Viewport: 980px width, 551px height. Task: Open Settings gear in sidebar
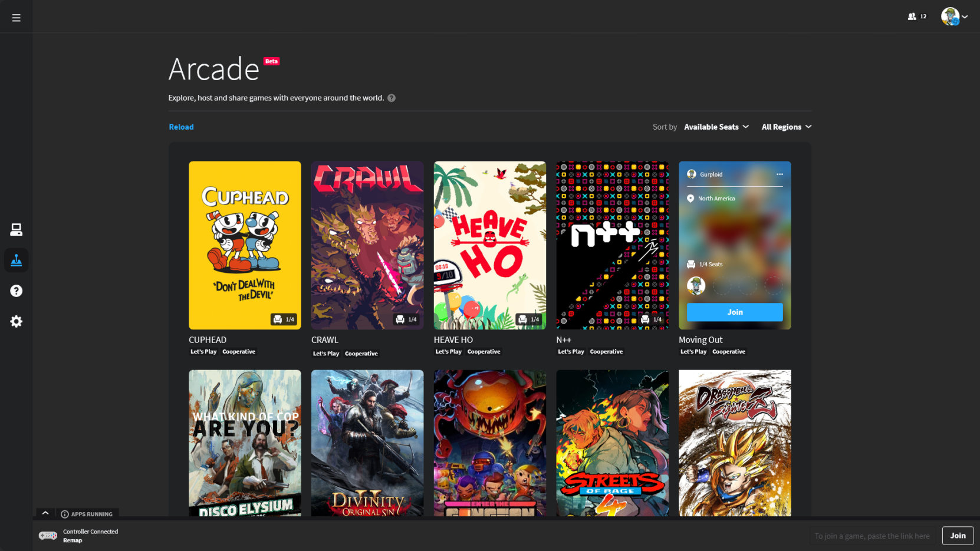pyautogui.click(x=16, y=321)
